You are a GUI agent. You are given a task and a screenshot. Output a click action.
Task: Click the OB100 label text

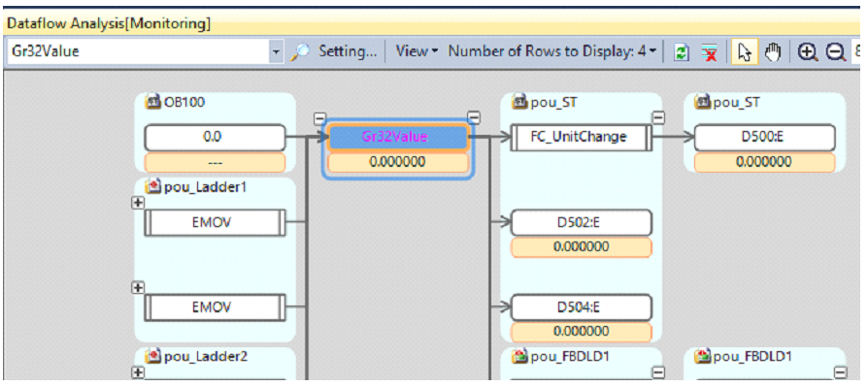pos(184,102)
